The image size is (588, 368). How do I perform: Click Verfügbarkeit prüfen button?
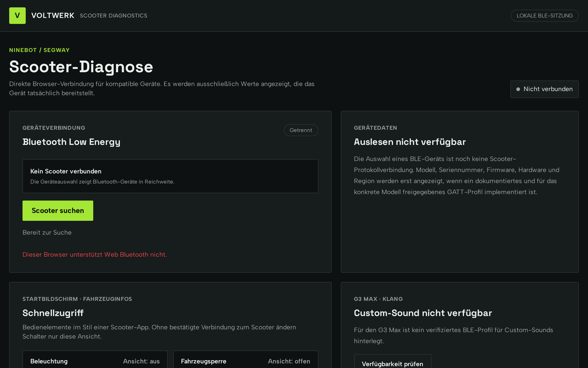tap(392, 361)
